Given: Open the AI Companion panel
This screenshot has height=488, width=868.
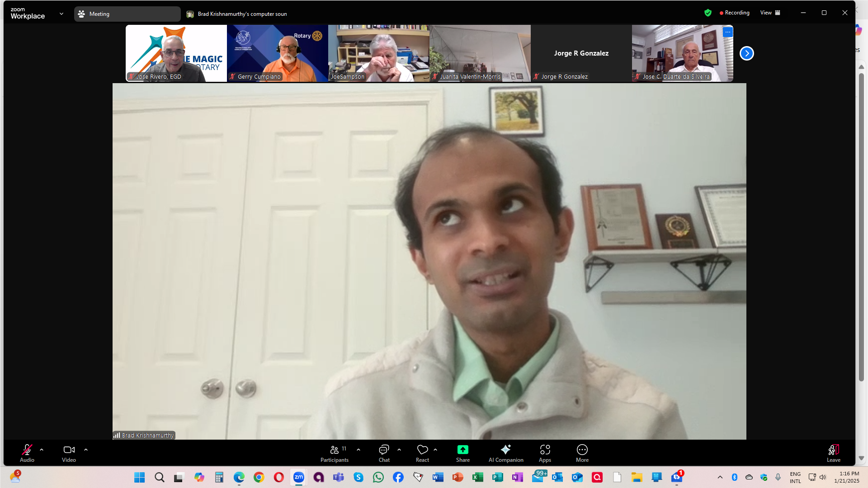Looking at the screenshot, I should coord(505,453).
